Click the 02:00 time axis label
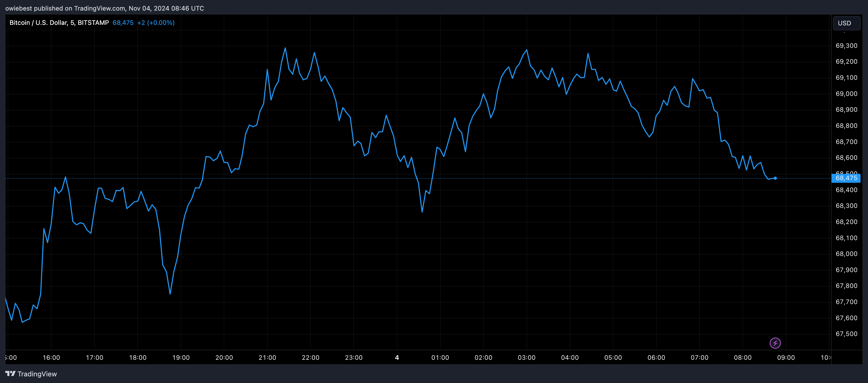 pyautogui.click(x=483, y=357)
